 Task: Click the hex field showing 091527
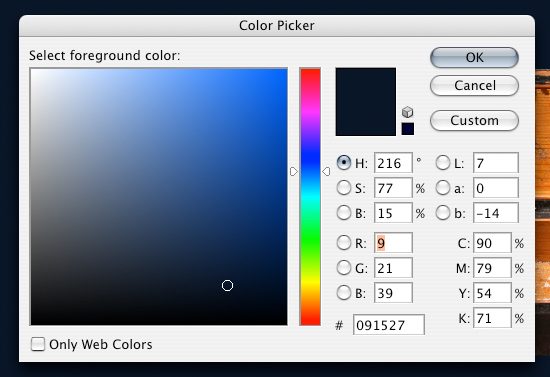[389, 325]
